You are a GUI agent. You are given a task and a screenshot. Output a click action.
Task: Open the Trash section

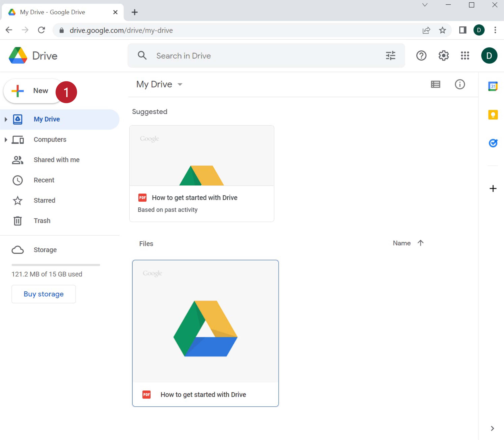pyautogui.click(x=42, y=221)
